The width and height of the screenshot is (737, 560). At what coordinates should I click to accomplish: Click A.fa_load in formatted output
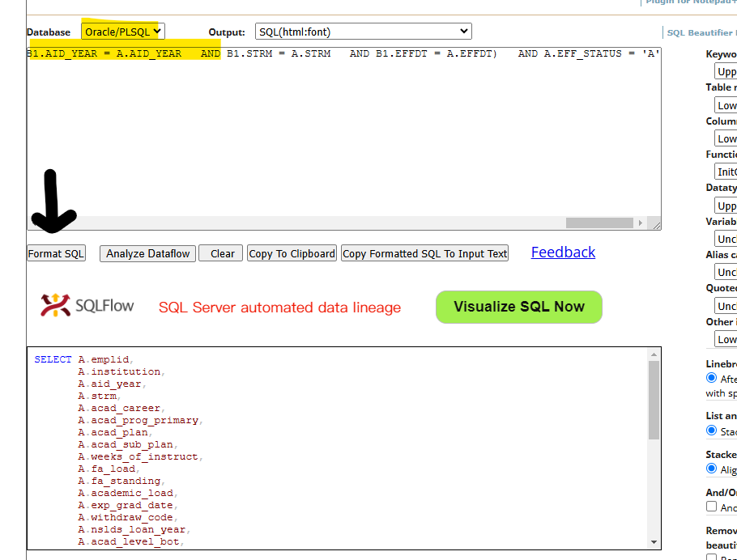click(x=107, y=469)
